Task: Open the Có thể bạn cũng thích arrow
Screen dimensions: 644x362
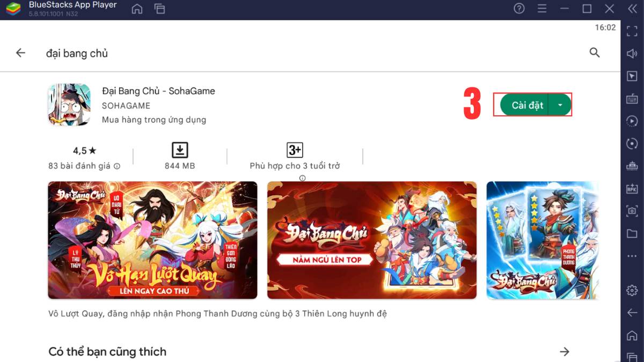Action: pos(565,352)
